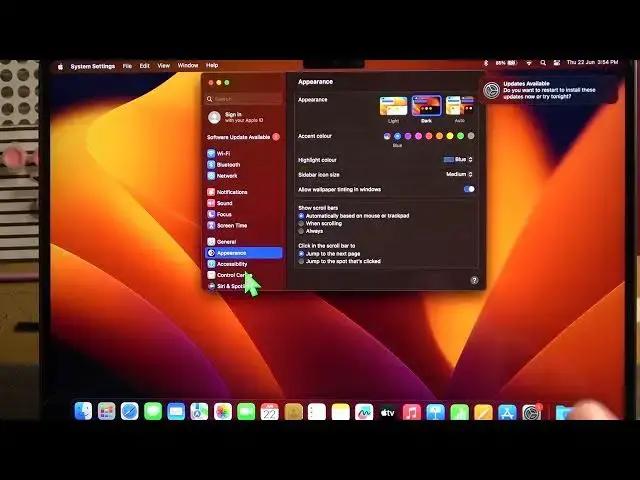Open Keynote from the Dock
This screenshot has width=640, height=480.
[436, 412]
